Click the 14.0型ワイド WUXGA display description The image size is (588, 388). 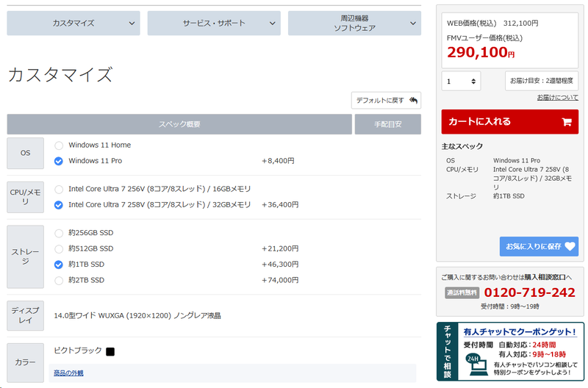137,316
